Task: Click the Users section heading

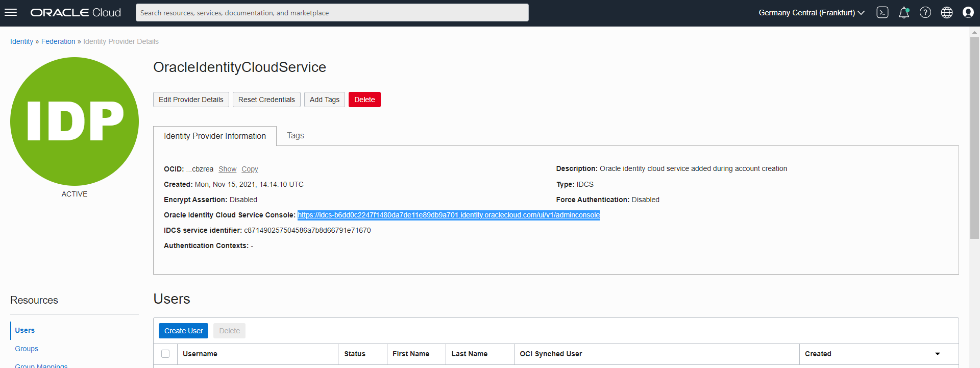Action: tap(171, 299)
